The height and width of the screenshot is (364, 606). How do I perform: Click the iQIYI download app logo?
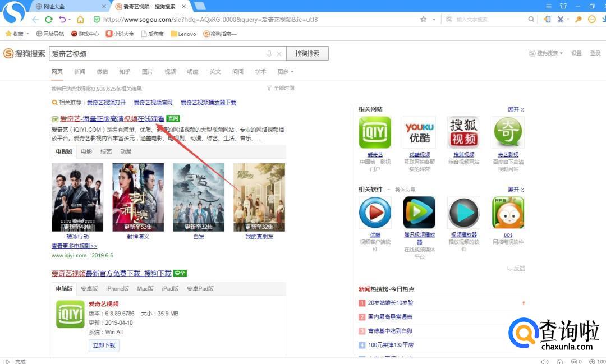(x=70, y=314)
